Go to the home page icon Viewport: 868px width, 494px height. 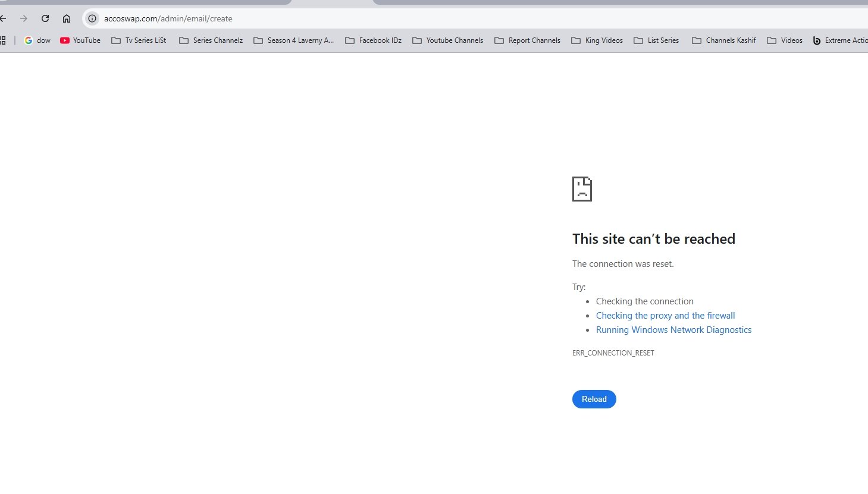(x=67, y=18)
